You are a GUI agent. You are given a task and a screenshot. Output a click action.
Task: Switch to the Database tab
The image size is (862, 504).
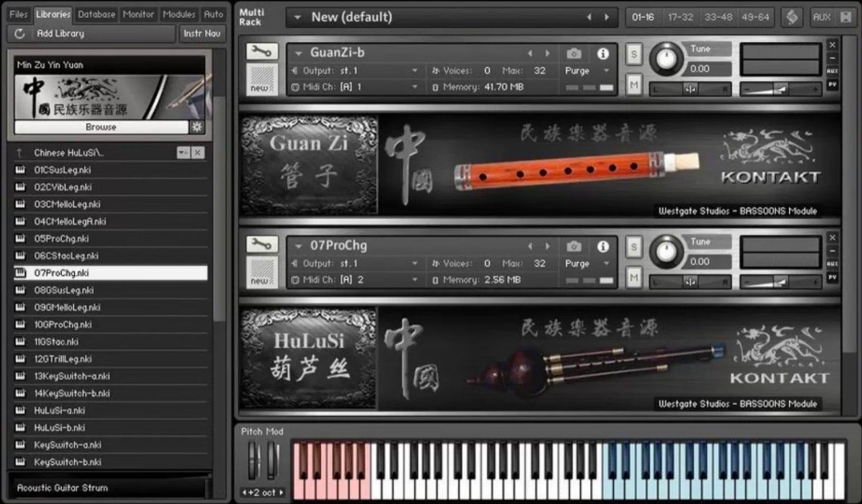coord(97,15)
